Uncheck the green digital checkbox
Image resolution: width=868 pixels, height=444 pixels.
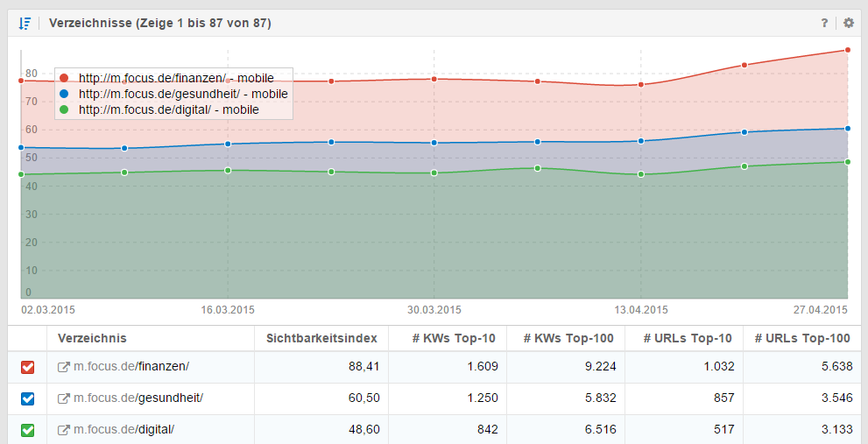coord(27,430)
